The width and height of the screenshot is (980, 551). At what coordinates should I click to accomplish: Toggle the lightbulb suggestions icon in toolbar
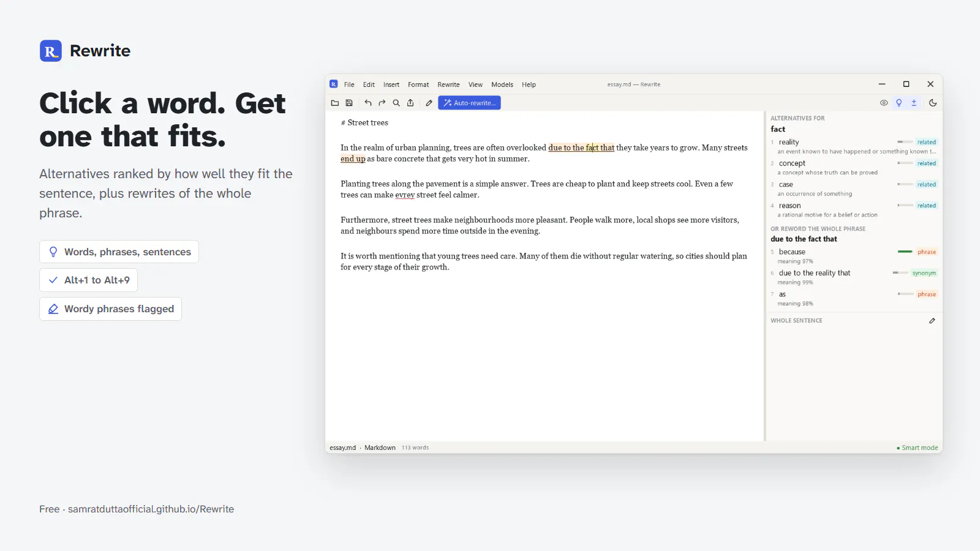[x=899, y=103]
